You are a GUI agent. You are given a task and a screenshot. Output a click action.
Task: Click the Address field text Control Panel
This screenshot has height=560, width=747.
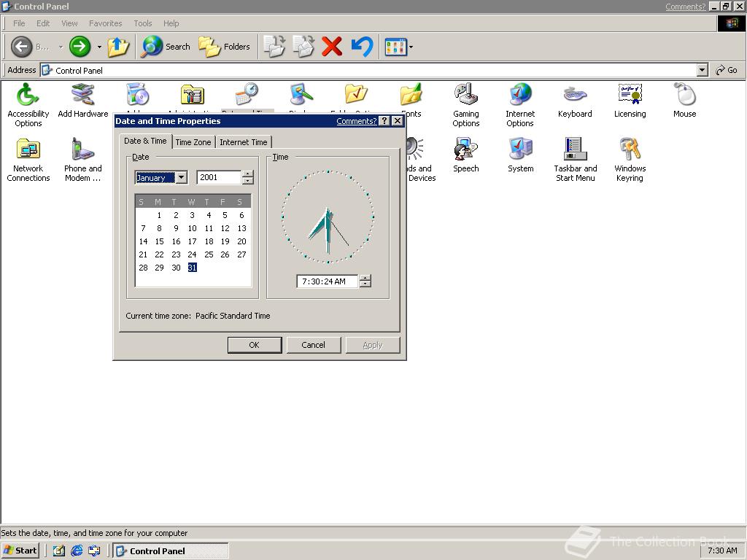pyautogui.click(x=79, y=71)
